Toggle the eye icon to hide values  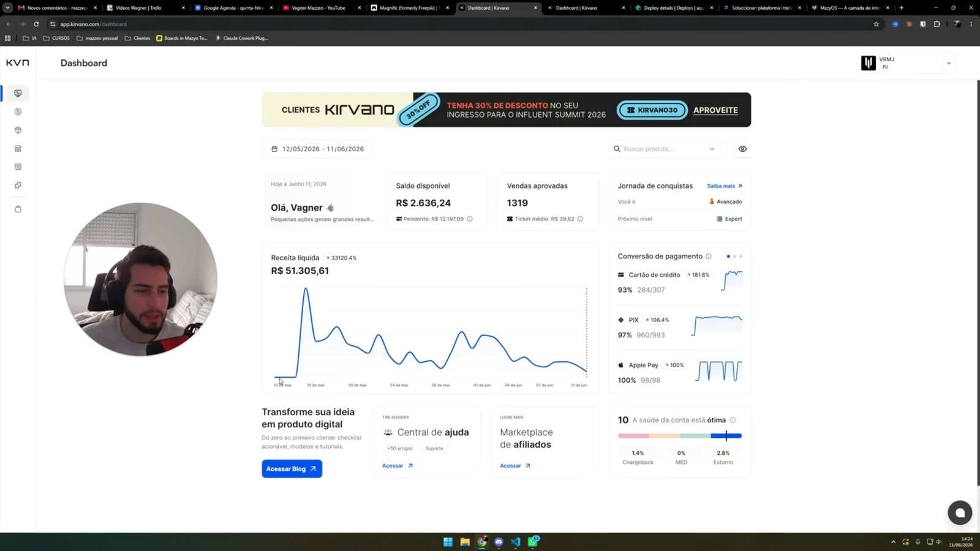[x=742, y=149]
